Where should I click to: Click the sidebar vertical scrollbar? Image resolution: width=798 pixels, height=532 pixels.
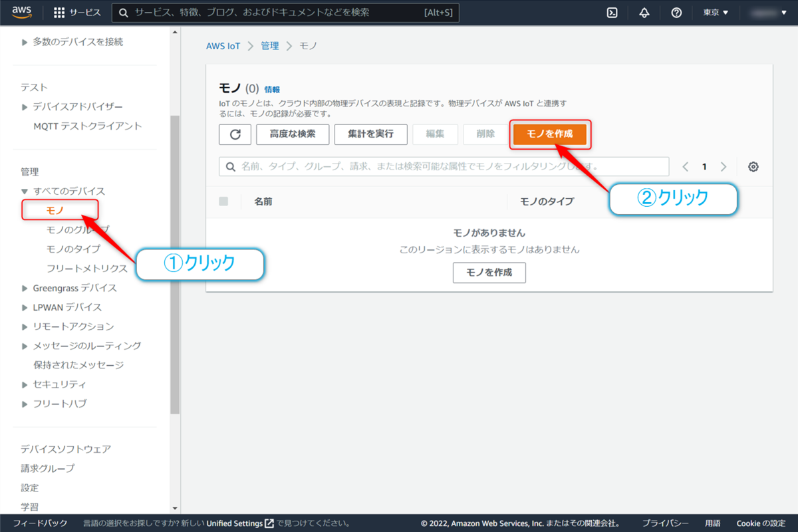175,265
